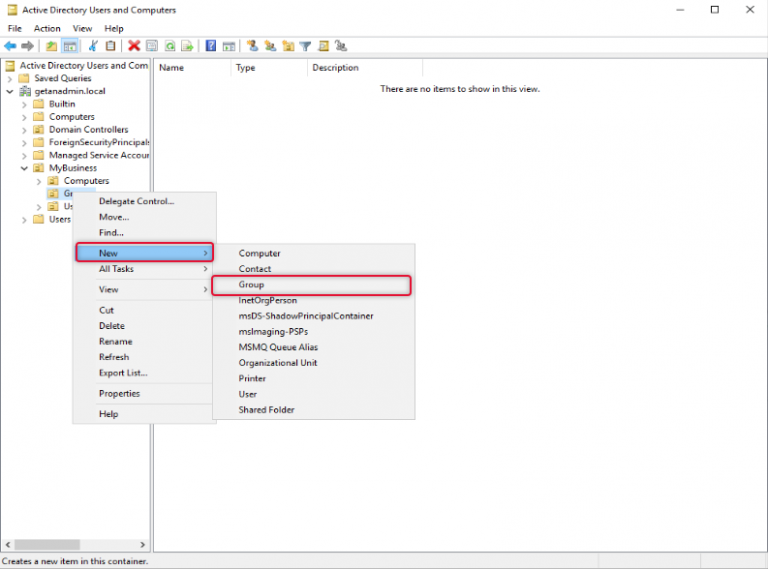This screenshot has width=768, height=569.
Task: Choose Move from the context menu
Action: 144,217
